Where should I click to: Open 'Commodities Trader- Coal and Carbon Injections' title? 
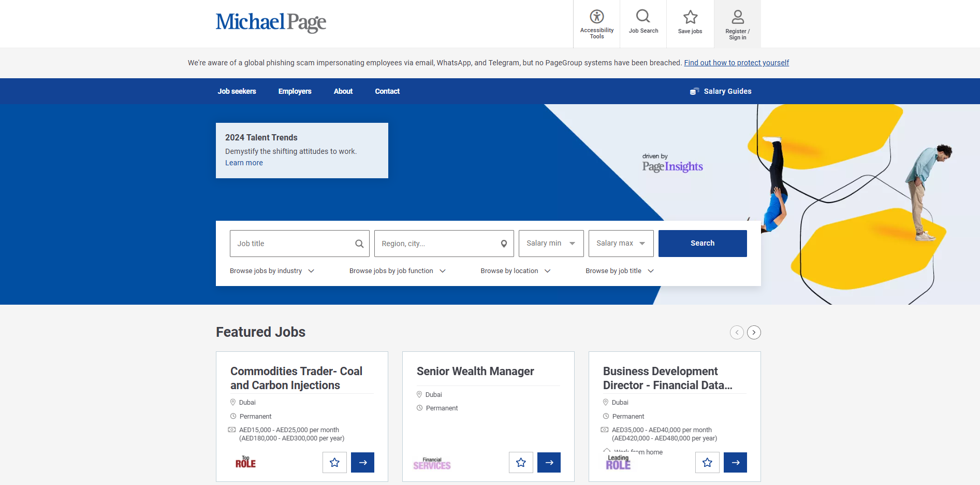[296, 378]
